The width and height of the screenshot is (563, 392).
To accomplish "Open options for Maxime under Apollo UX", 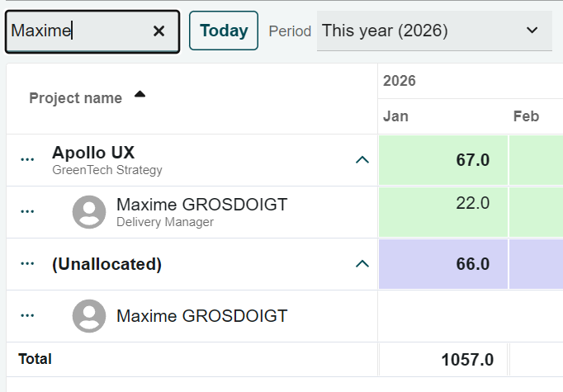I will point(27,212).
